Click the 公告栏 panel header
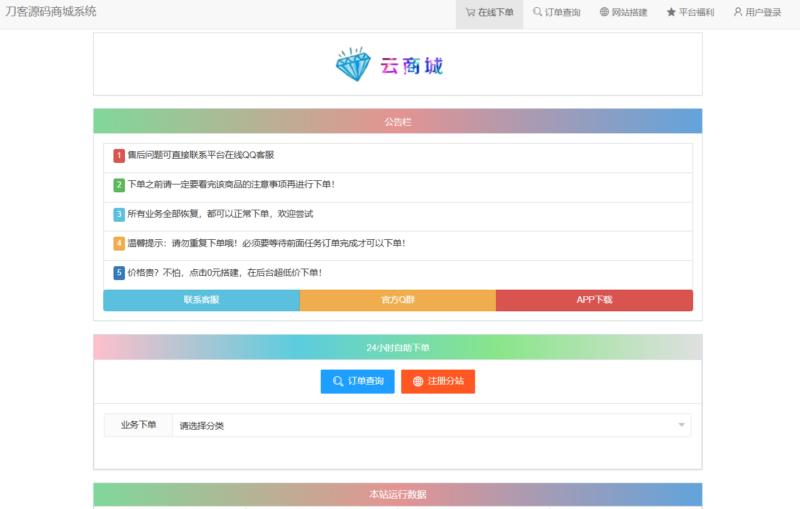 coord(398,121)
